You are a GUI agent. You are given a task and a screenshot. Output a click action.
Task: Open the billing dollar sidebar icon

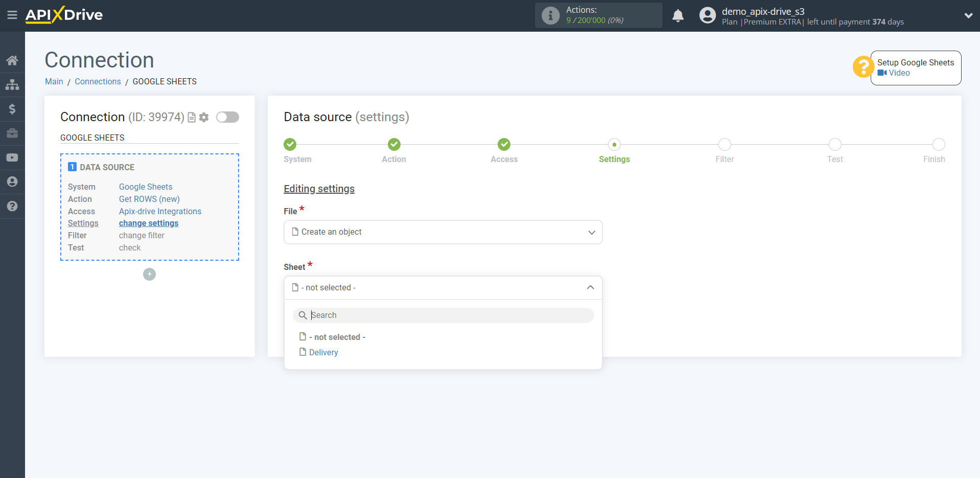[x=12, y=109]
